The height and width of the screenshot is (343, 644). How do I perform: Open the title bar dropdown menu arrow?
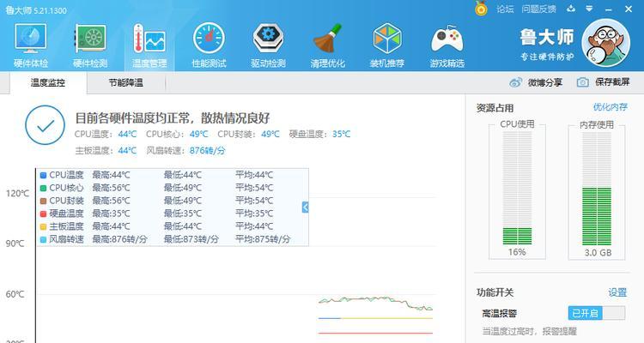pos(589,9)
